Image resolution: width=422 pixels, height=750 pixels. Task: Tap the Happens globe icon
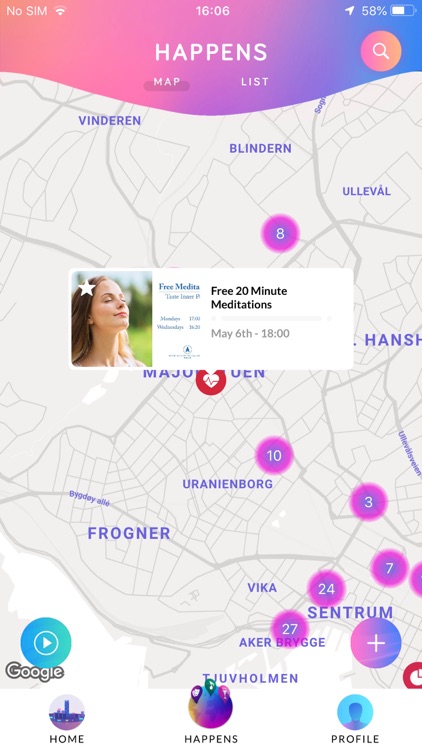point(211,706)
